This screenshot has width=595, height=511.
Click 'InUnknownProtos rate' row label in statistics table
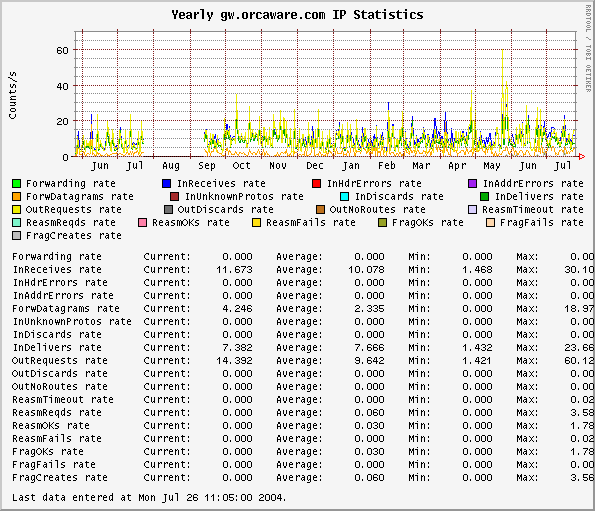(72, 322)
